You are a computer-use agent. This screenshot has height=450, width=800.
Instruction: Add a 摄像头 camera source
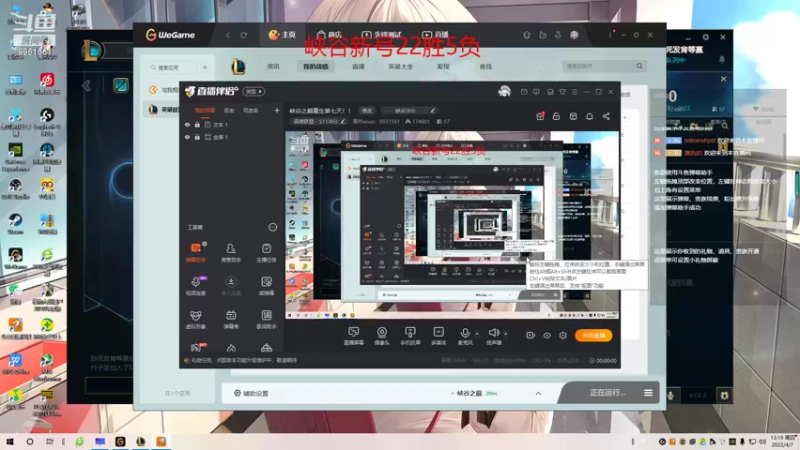[382, 336]
